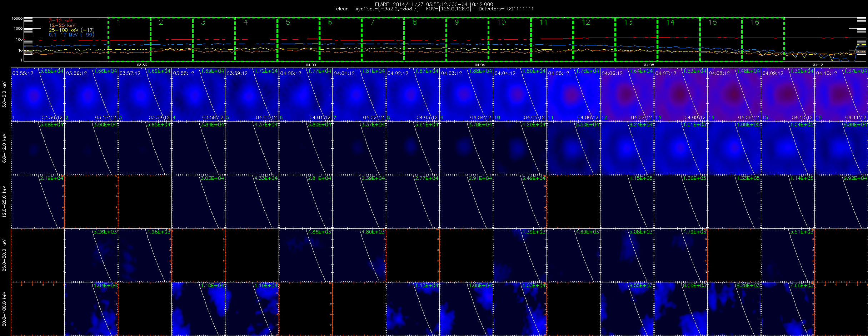The height and width of the screenshot is (336, 868).
Task: Select light curve interval box 16
Action: 763,39
